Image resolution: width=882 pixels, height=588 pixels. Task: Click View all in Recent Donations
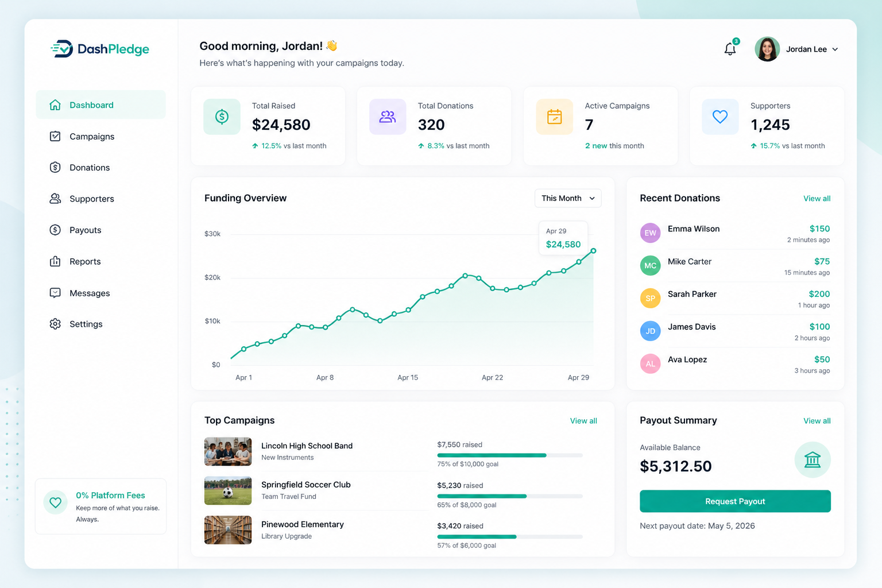point(817,198)
